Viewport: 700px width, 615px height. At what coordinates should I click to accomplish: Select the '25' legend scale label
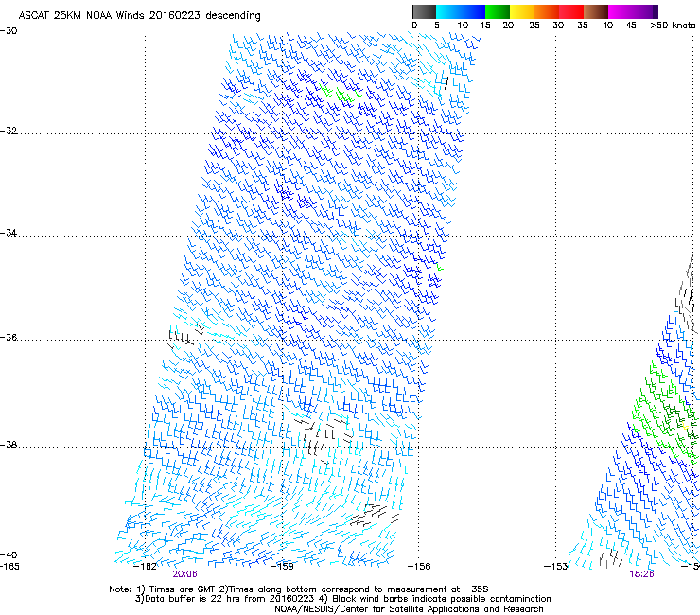534,25
